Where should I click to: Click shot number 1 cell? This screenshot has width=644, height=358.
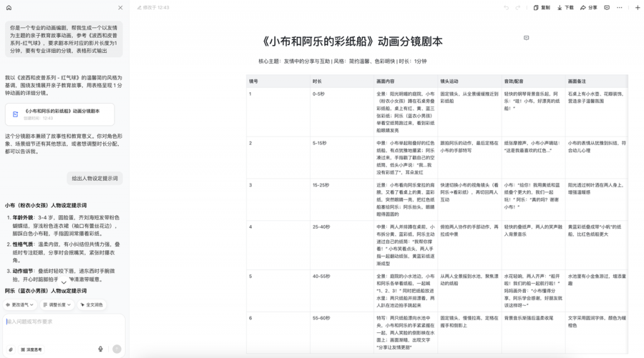click(278, 112)
